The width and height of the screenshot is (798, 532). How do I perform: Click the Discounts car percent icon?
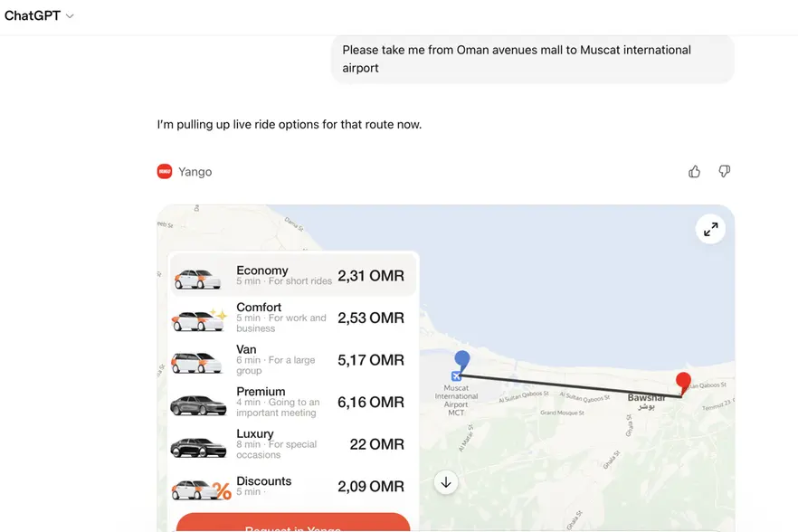(x=222, y=491)
